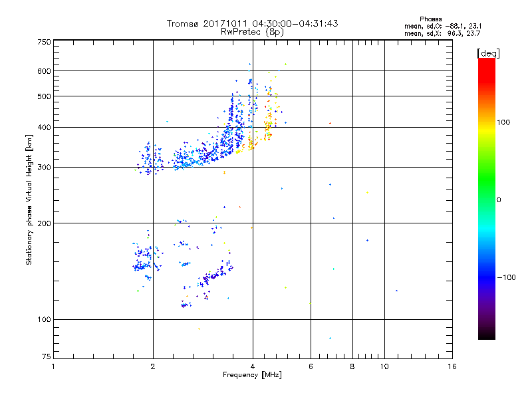Click the 'Phases' heading text

click(430, 19)
